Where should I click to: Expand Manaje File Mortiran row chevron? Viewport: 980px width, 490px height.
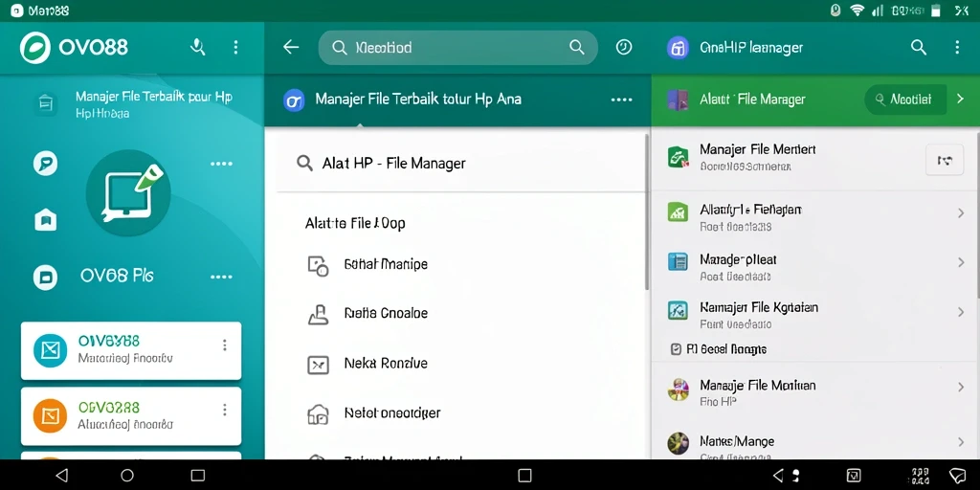961,388
